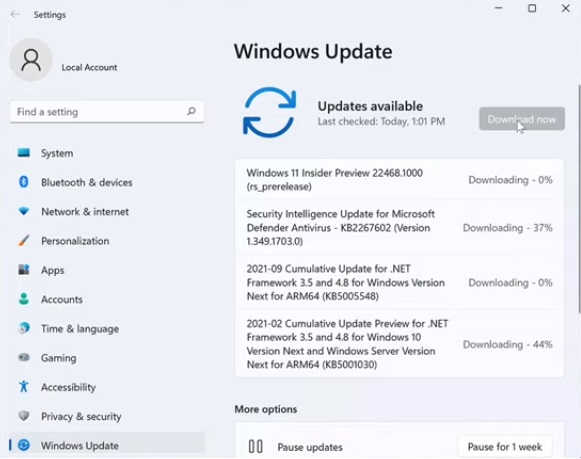Click the Accessibility figure icon
Viewport: 581px width, 459px height.
tap(24, 387)
